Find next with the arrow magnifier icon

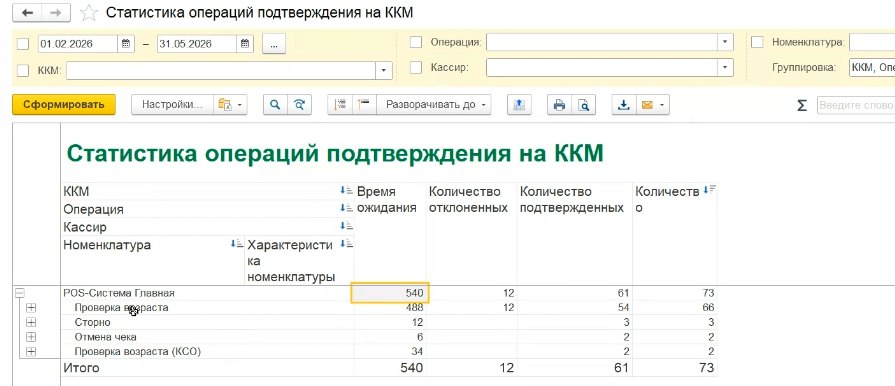[299, 104]
